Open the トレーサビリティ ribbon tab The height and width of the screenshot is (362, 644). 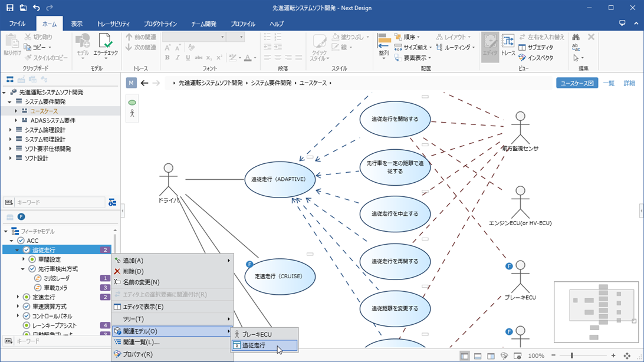tap(113, 24)
